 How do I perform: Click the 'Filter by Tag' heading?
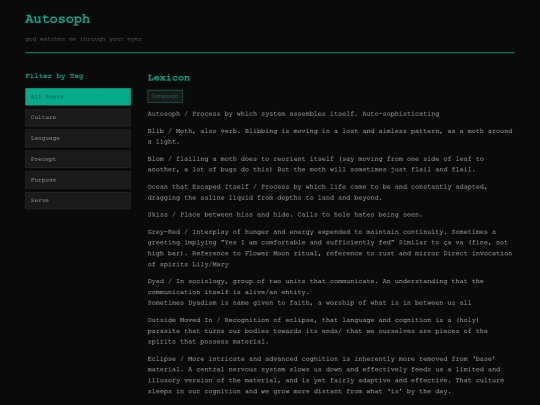coord(54,76)
